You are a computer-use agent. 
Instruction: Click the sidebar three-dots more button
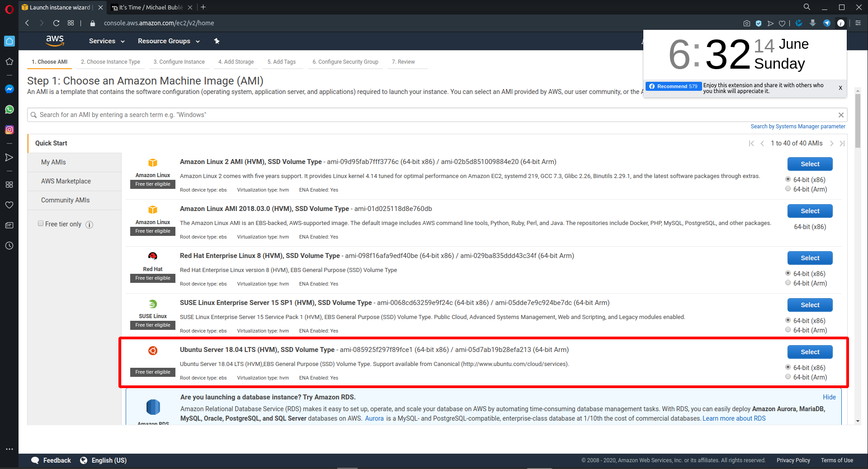click(x=9, y=449)
